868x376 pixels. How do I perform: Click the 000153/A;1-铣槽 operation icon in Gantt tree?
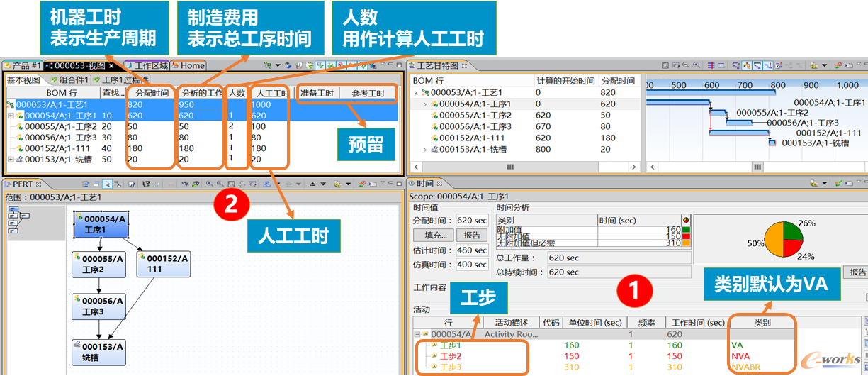coord(434,150)
